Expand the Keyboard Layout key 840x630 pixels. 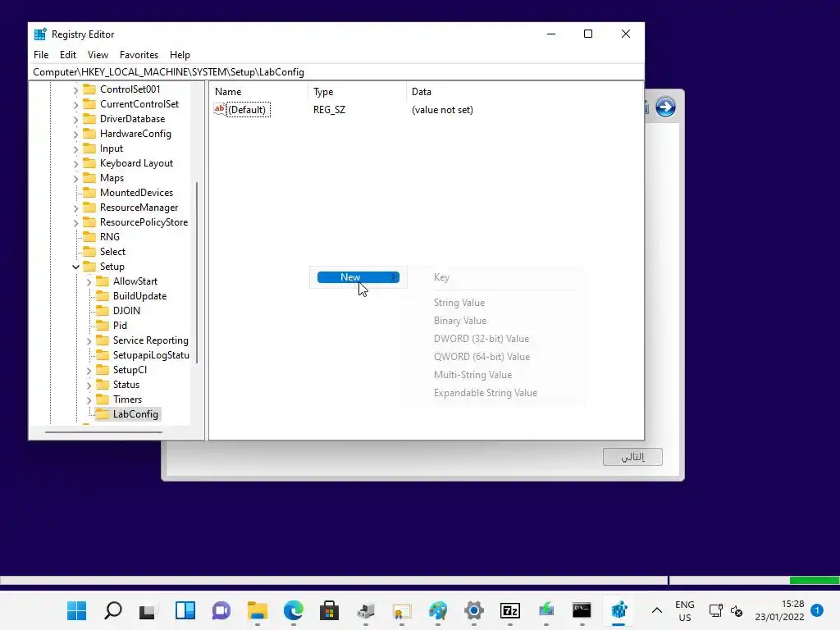tap(75, 164)
